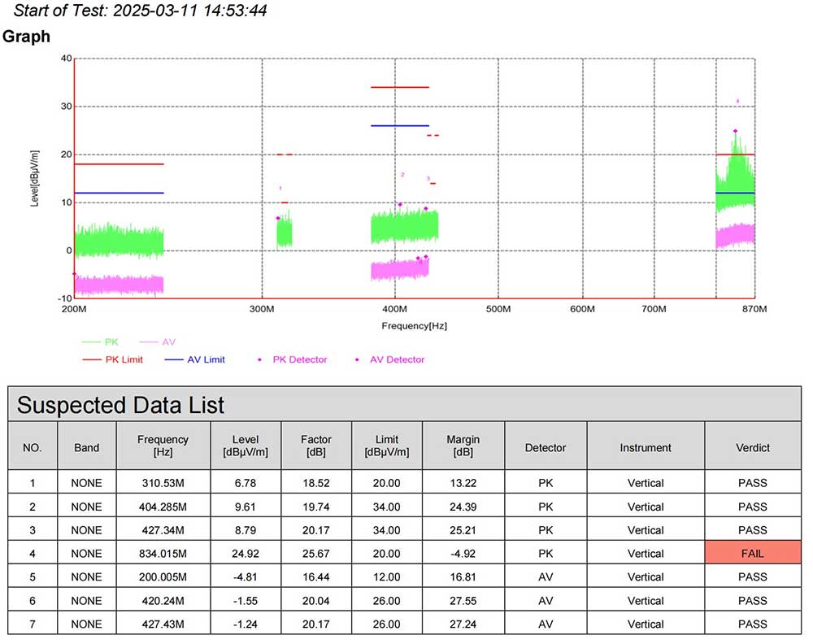Click the red PK Limit legend line

[94, 359]
